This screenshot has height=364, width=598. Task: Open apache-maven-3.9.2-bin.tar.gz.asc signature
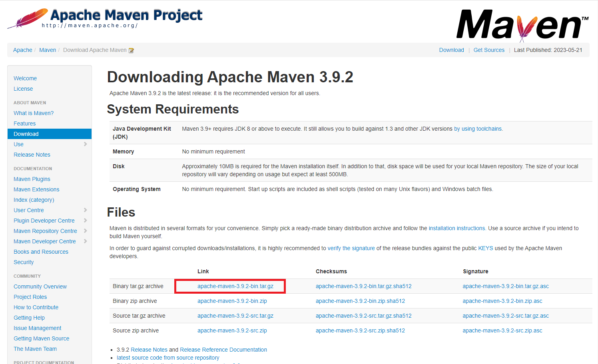(506, 286)
